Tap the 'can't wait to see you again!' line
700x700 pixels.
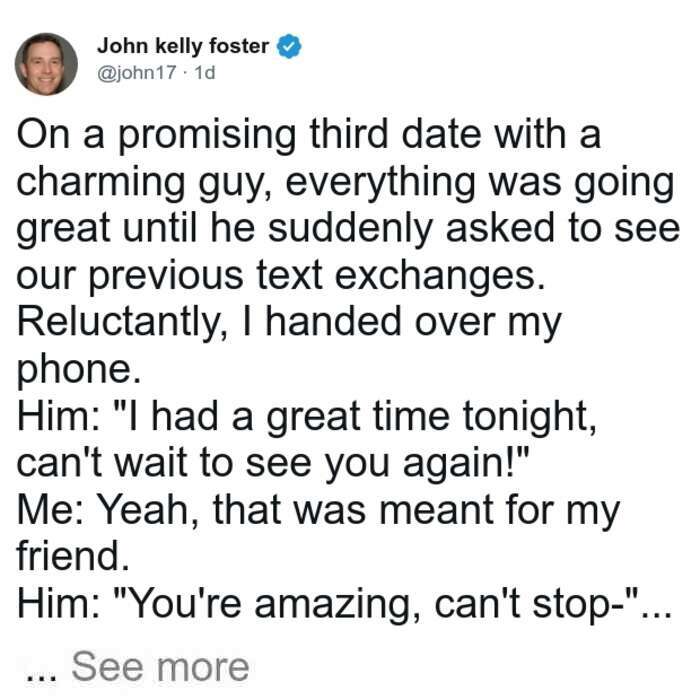[x=273, y=463]
